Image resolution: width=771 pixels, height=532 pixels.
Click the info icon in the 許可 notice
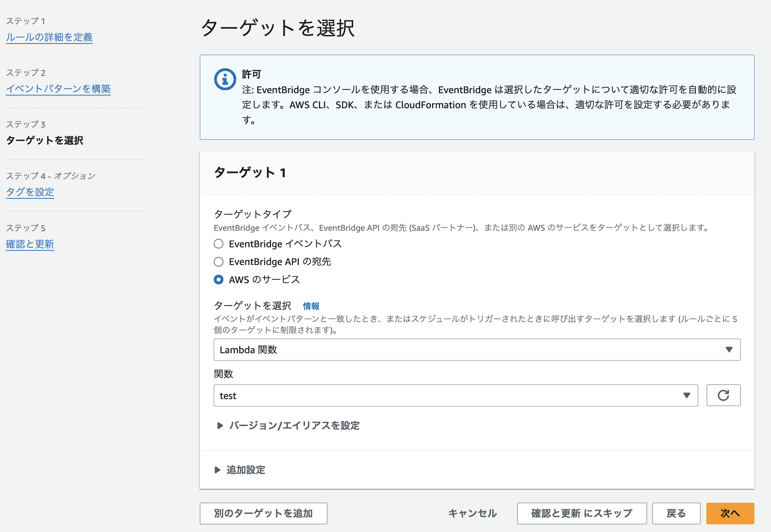tap(225, 79)
